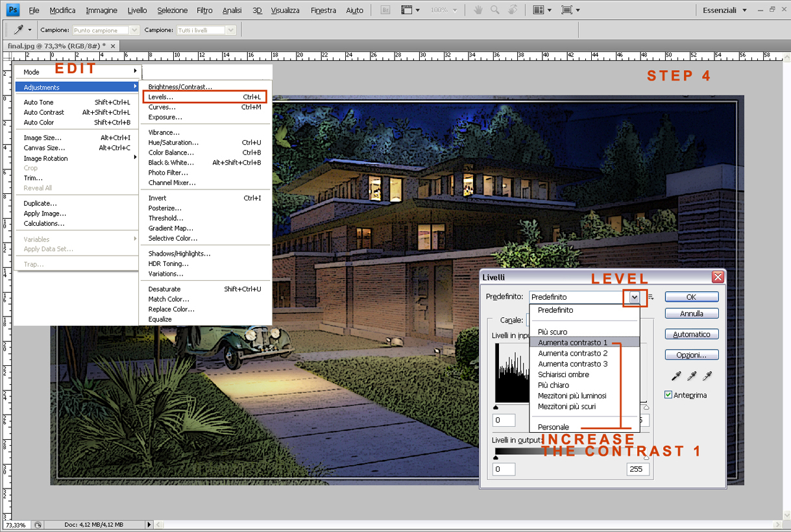Toggle the Anteprima preview checkbox
The height and width of the screenshot is (532, 791).
click(668, 394)
